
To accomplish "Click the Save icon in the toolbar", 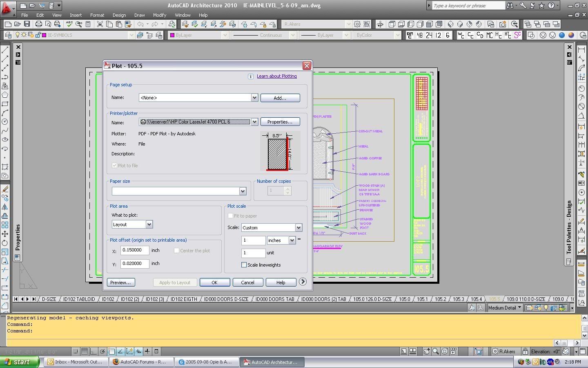I will (27, 24).
